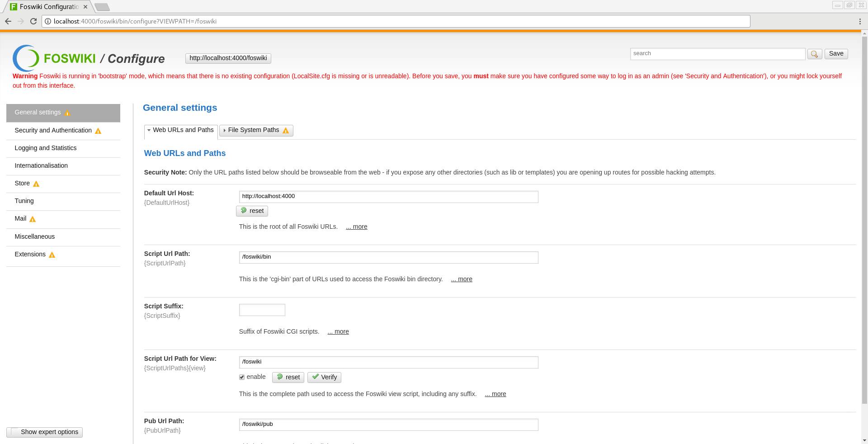Click the Default Url Host input field
The width and height of the screenshot is (868, 444).
coord(388,197)
